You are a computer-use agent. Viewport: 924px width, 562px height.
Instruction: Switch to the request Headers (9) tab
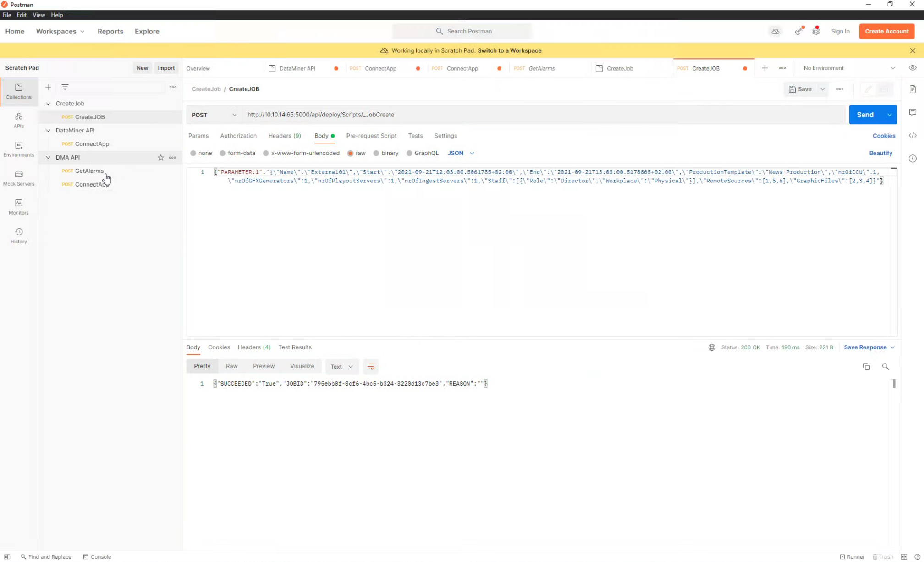[285, 136]
